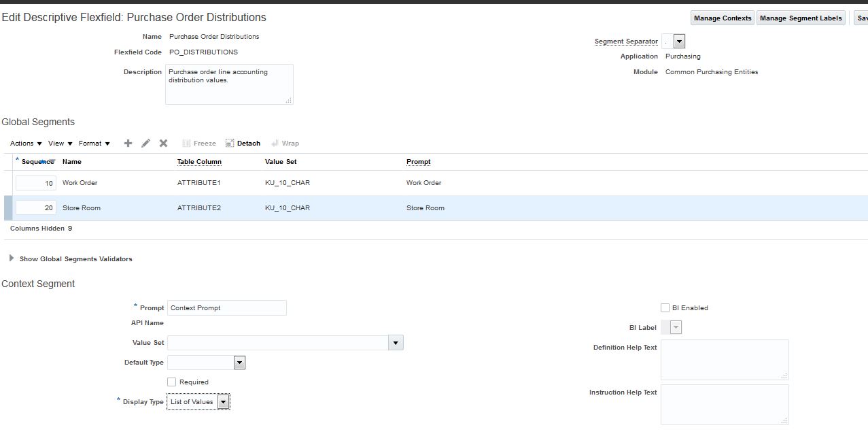Click the sequence field showing 10
This screenshot has width=868, height=434.
click(x=36, y=183)
